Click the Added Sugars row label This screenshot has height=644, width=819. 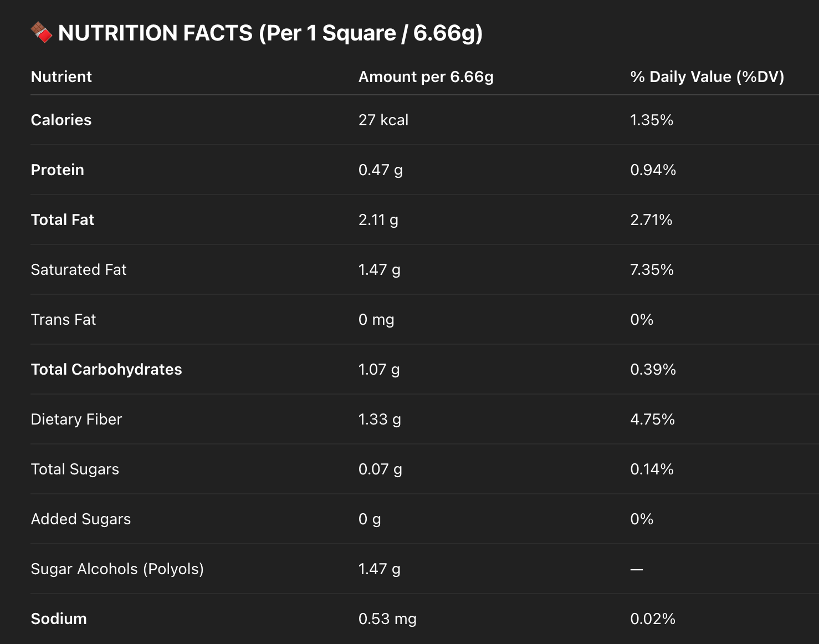point(81,519)
